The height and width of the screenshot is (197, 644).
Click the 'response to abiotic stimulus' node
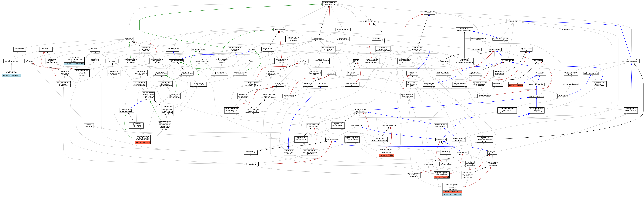click(20, 49)
